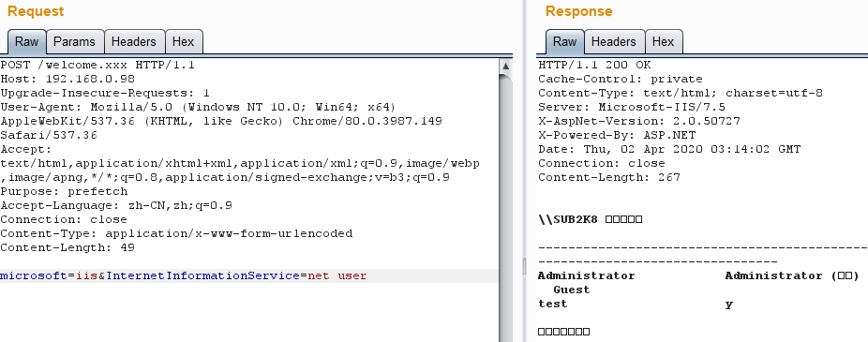Click the test user entry

552,304
